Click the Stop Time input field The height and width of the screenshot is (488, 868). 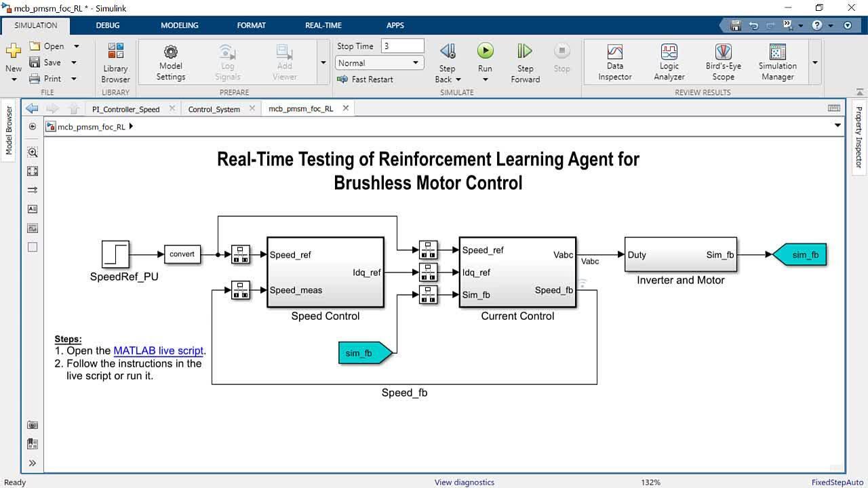(403, 46)
